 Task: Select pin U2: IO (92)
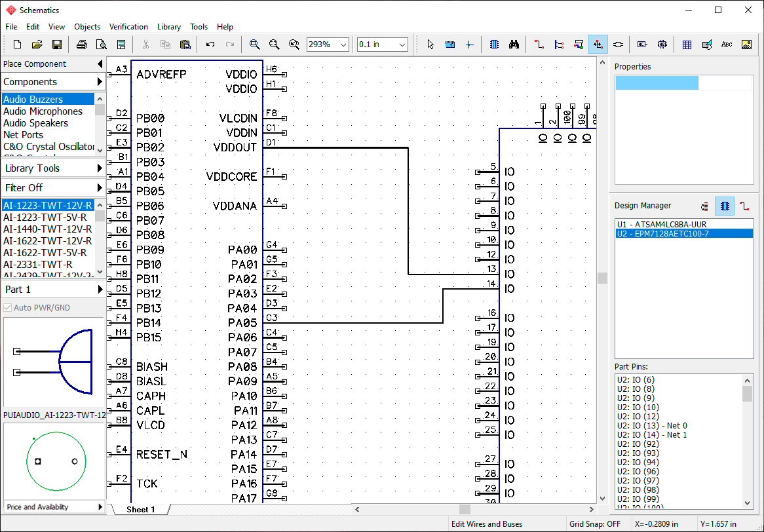coord(679,444)
